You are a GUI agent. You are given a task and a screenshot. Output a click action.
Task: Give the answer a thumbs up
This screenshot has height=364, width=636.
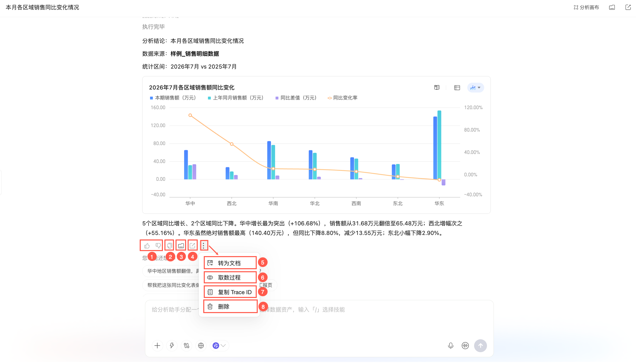(147, 246)
